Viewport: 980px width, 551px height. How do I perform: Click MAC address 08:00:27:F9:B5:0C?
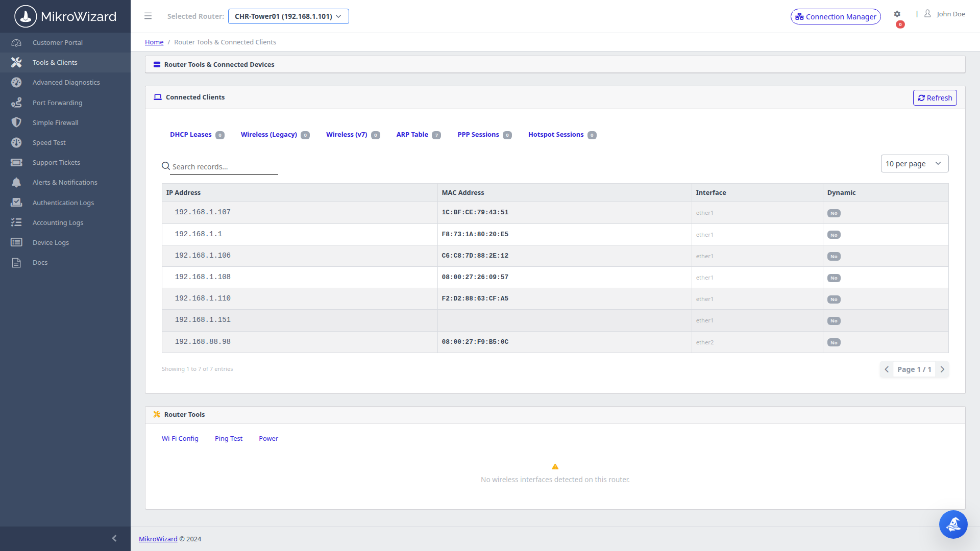pos(475,342)
